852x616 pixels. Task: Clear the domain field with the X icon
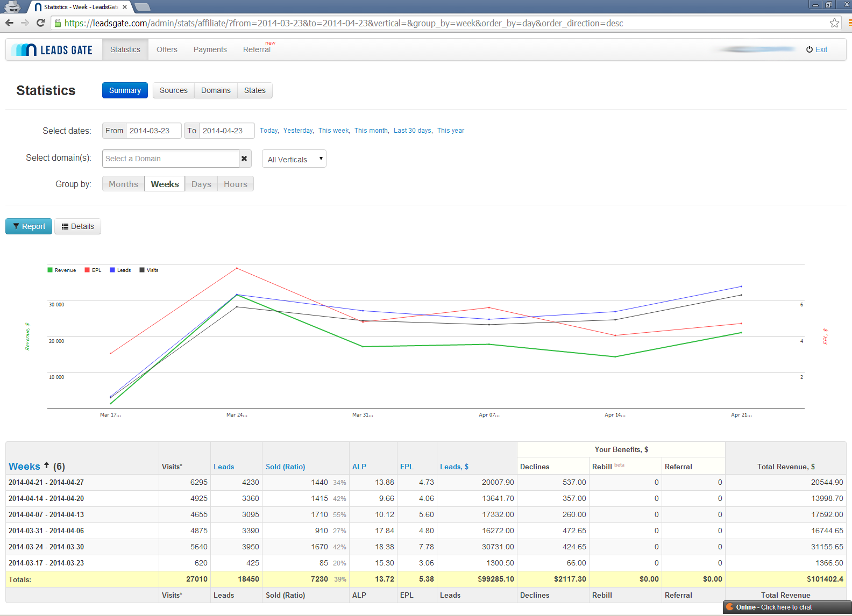[x=244, y=159]
